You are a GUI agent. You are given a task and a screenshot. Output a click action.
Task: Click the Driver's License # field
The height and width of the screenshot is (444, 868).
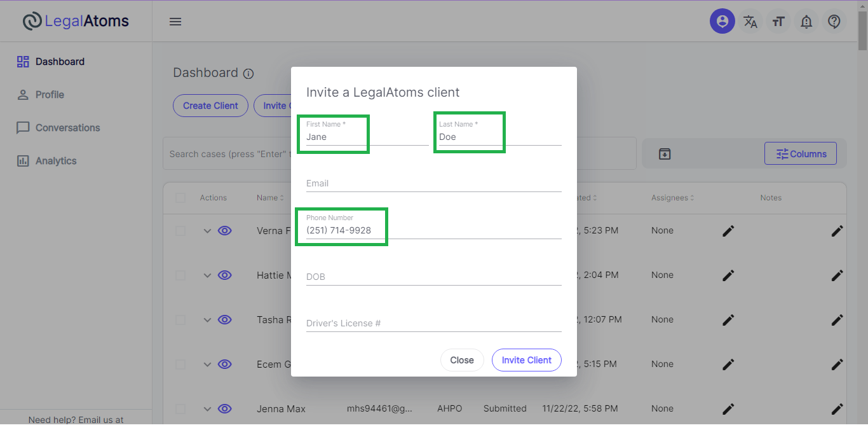click(x=434, y=323)
